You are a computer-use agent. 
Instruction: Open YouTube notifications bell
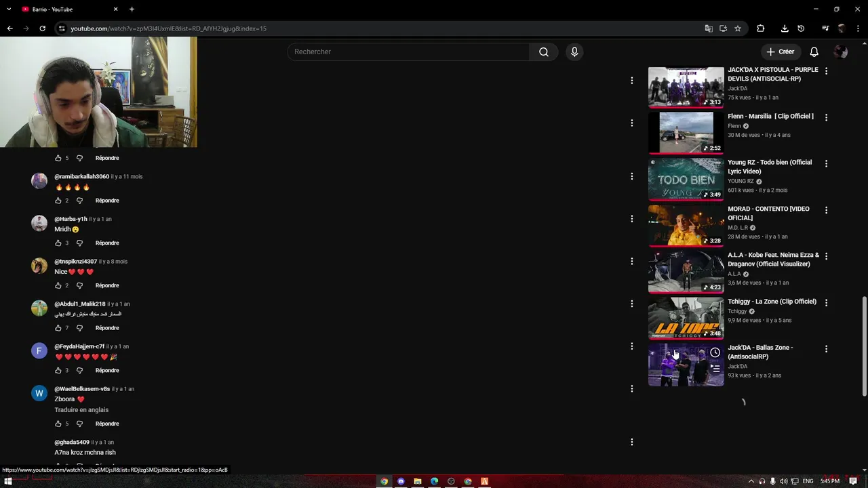814,52
